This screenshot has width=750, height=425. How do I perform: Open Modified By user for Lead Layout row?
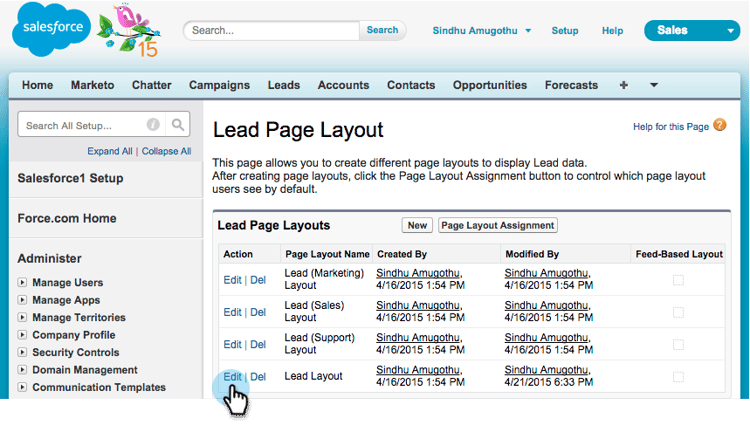click(x=548, y=370)
